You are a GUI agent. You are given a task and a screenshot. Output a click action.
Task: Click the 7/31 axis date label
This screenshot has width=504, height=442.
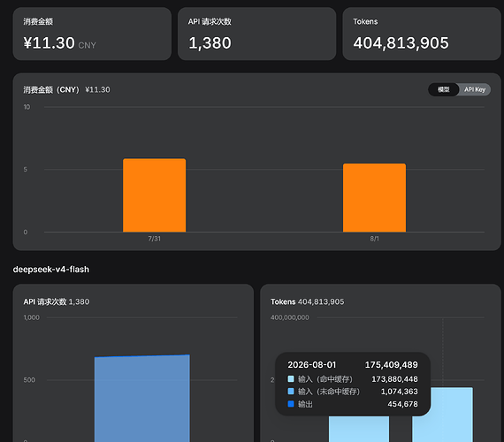[154, 239]
